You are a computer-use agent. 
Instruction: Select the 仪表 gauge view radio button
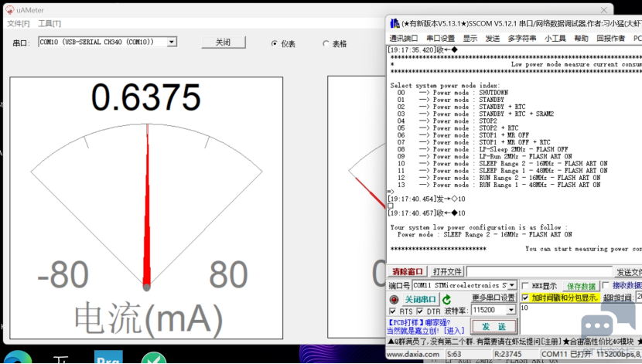click(x=275, y=43)
